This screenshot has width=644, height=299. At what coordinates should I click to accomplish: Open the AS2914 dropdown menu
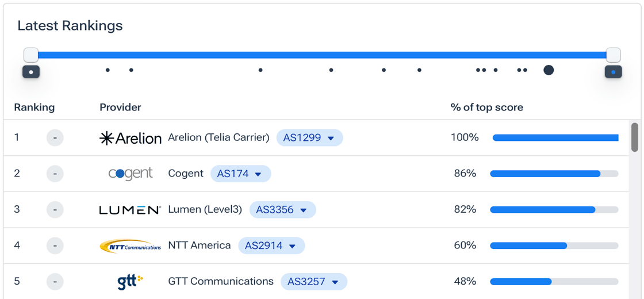click(271, 246)
